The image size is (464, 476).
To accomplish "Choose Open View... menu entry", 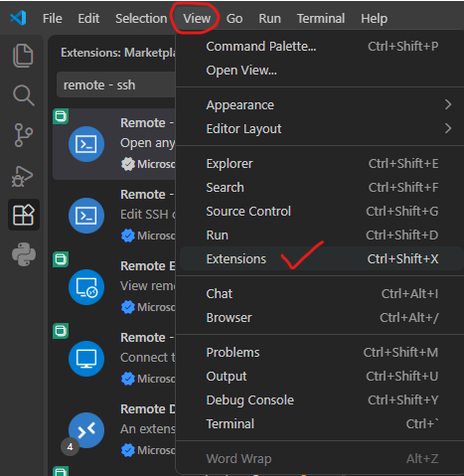I will pos(321,71).
